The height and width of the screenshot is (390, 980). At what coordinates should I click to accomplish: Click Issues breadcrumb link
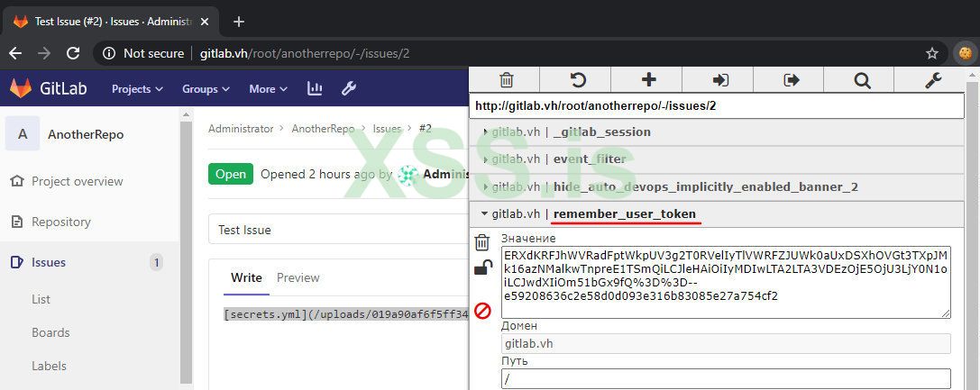[387, 129]
